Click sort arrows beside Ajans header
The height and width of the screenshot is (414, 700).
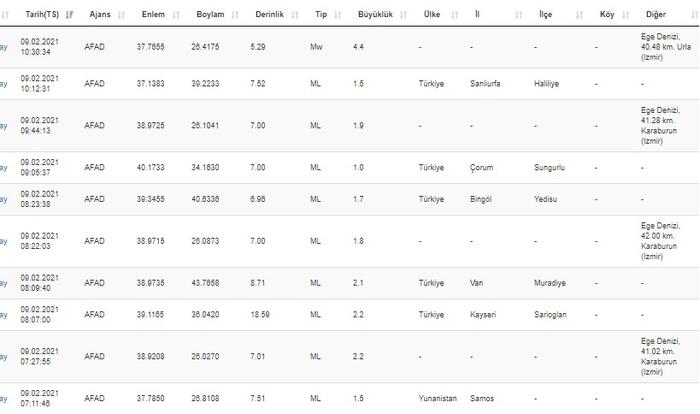tap(121, 16)
